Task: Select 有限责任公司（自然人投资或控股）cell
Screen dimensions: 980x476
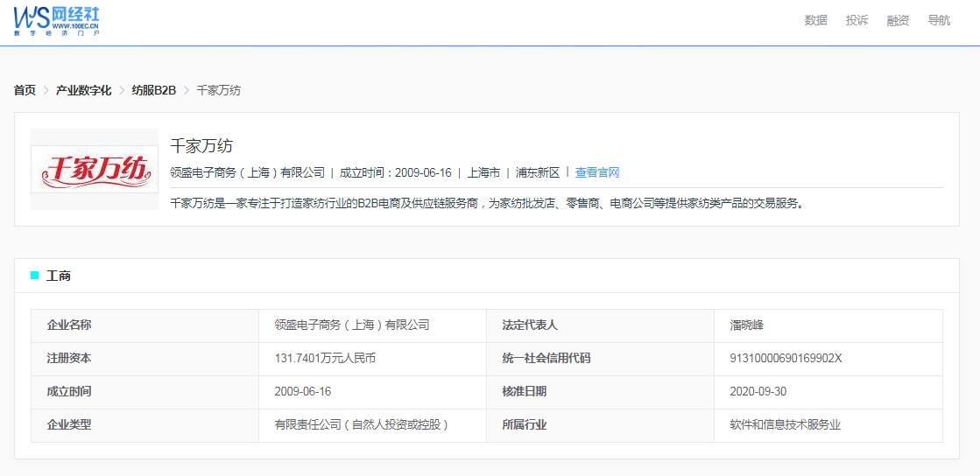Action: 372,425
